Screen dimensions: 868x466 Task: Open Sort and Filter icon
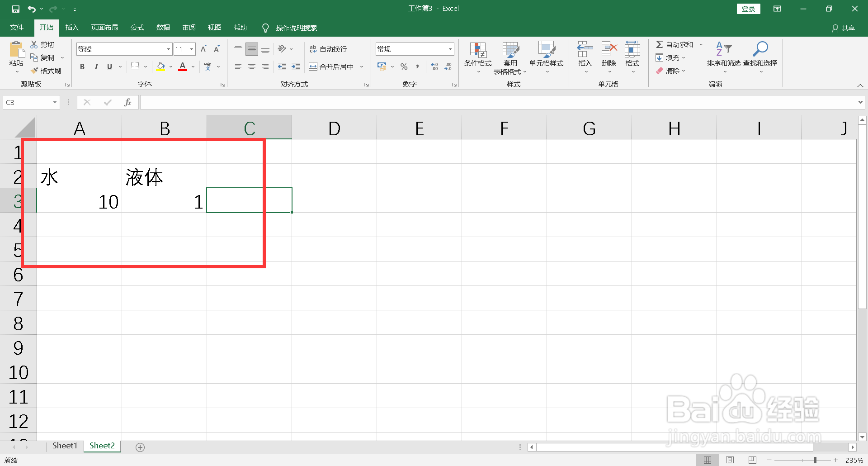(x=724, y=48)
